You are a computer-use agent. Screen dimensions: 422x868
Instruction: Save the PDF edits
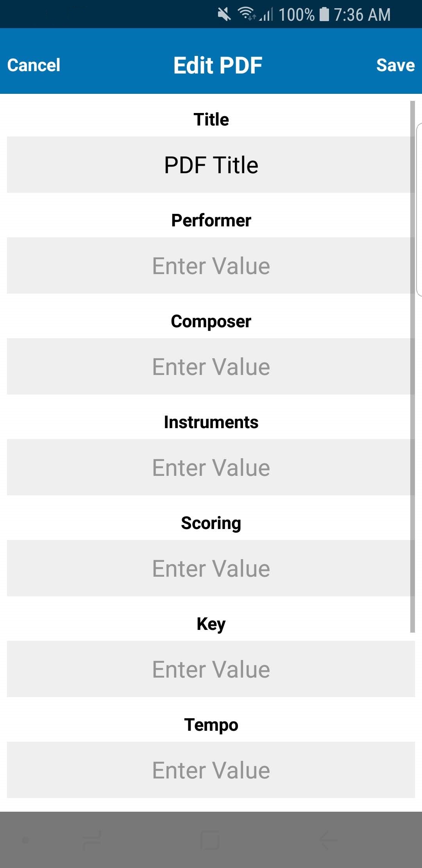coord(395,65)
